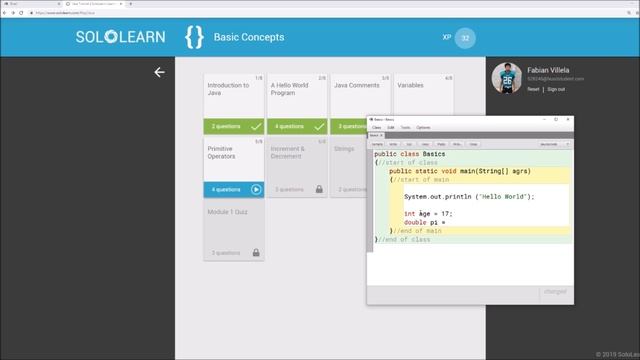Click the SoloLearn logo
Screen dimensions: 640x360
[x=120, y=37]
